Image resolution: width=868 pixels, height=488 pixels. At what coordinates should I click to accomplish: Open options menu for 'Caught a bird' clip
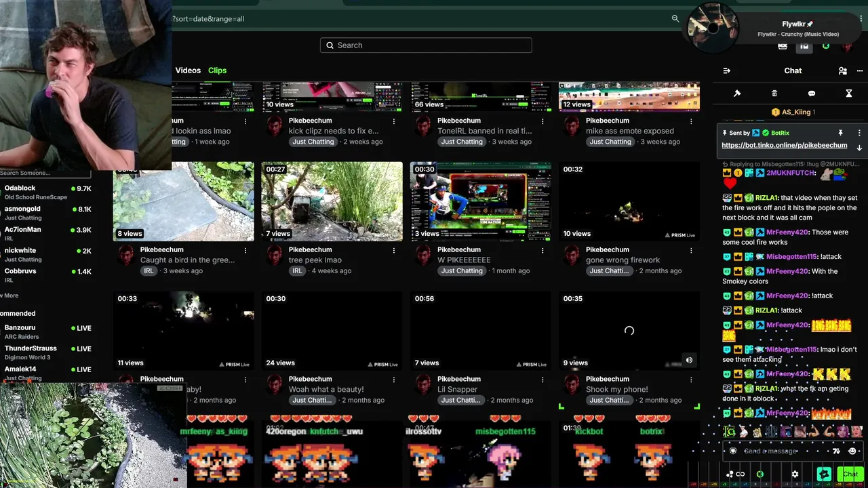pos(245,250)
